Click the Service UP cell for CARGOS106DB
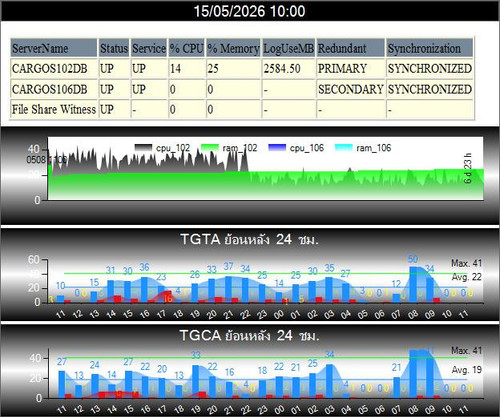 click(149, 89)
